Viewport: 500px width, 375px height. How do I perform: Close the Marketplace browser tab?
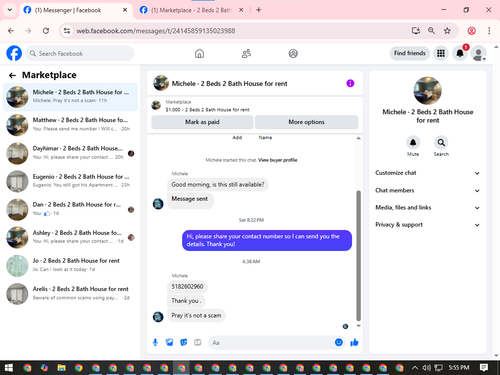pos(241,10)
